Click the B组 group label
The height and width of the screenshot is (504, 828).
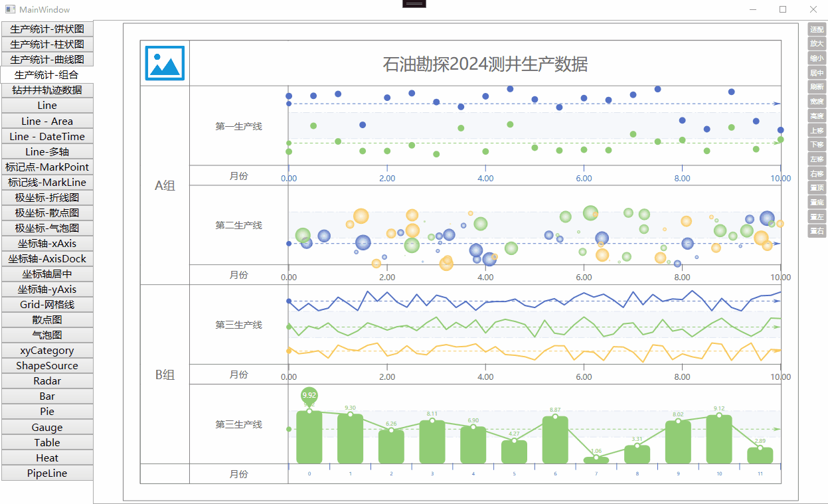pyautogui.click(x=165, y=375)
